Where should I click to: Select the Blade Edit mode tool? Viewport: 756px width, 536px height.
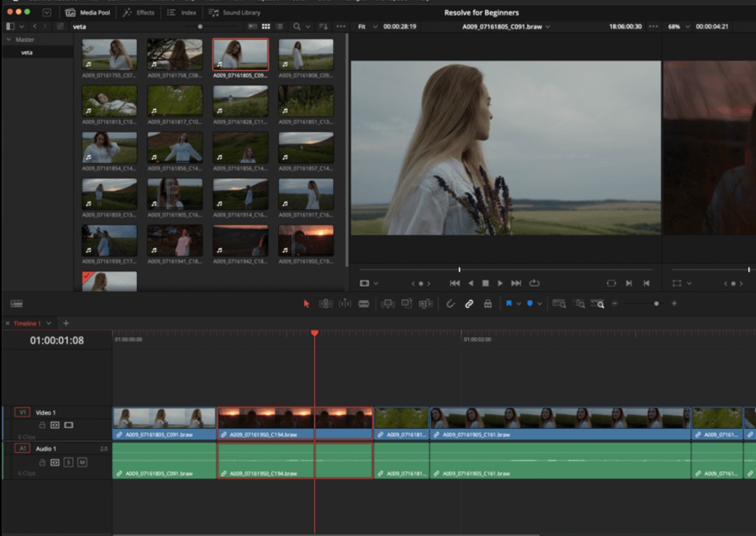364,304
